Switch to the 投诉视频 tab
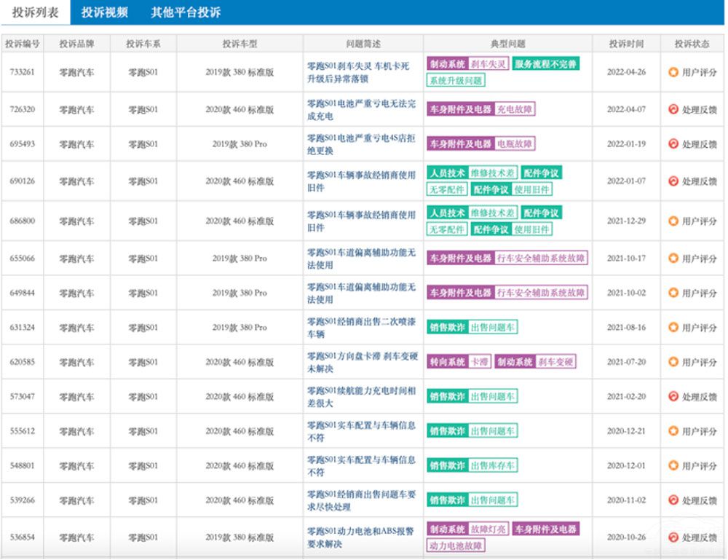The width and height of the screenshot is (728, 560). (104, 12)
